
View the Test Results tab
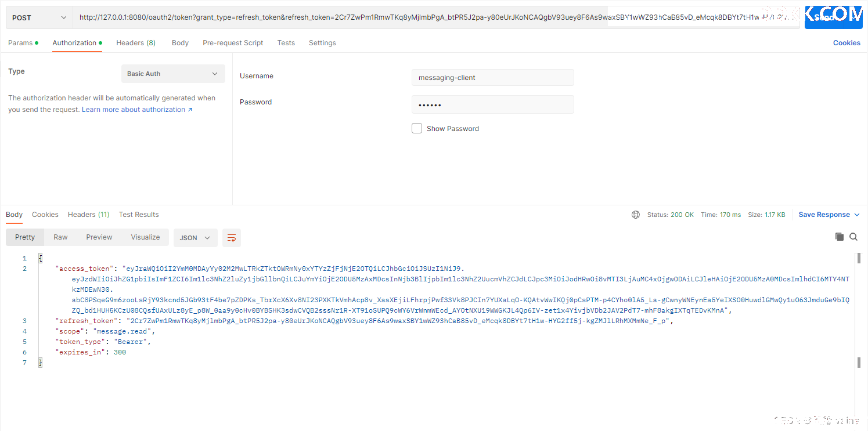click(139, 215)
